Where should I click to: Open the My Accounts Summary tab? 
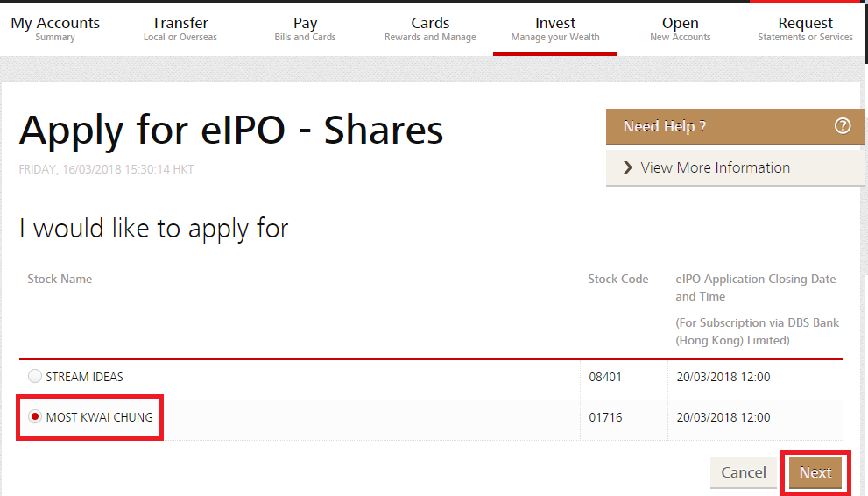(x=55, y=29)
